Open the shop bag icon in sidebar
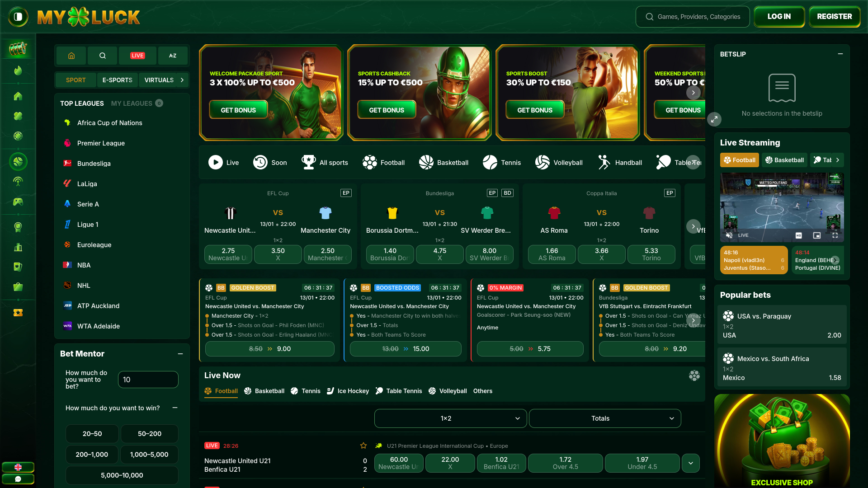The height and width of the screenshot is (488, 868). click(x=18, y=287)
